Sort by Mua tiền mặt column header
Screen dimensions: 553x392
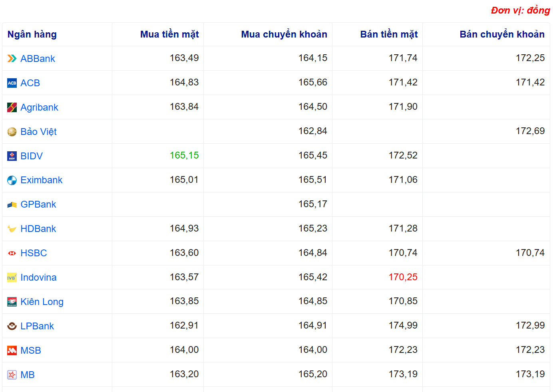click(x=169, y=34)
